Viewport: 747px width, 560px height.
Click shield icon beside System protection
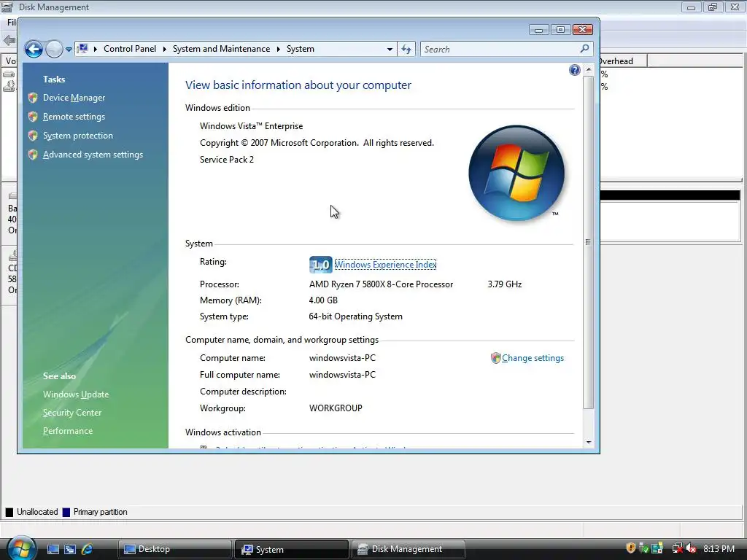(x=33, y=136)
